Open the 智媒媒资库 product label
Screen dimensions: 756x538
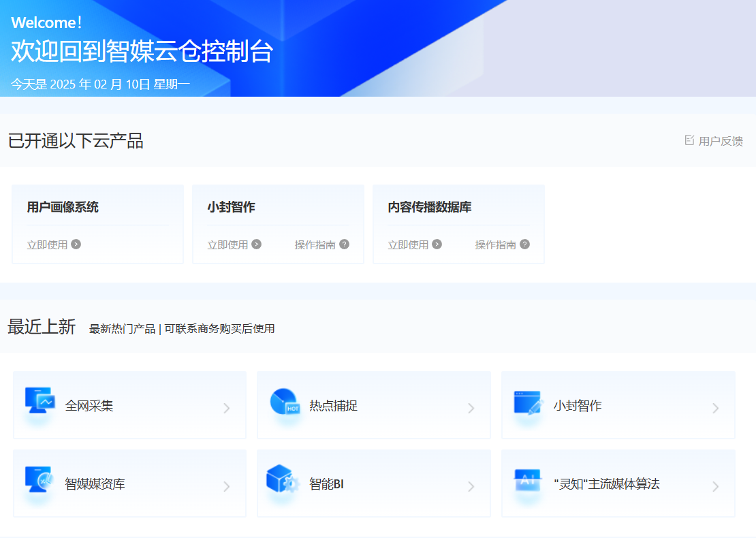[x=95, y=485]
